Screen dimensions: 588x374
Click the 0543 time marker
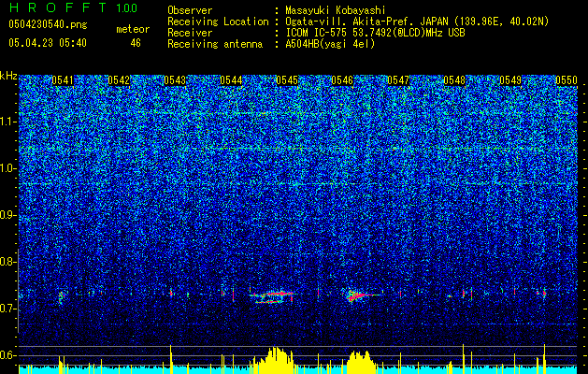[x=175, y=80]
